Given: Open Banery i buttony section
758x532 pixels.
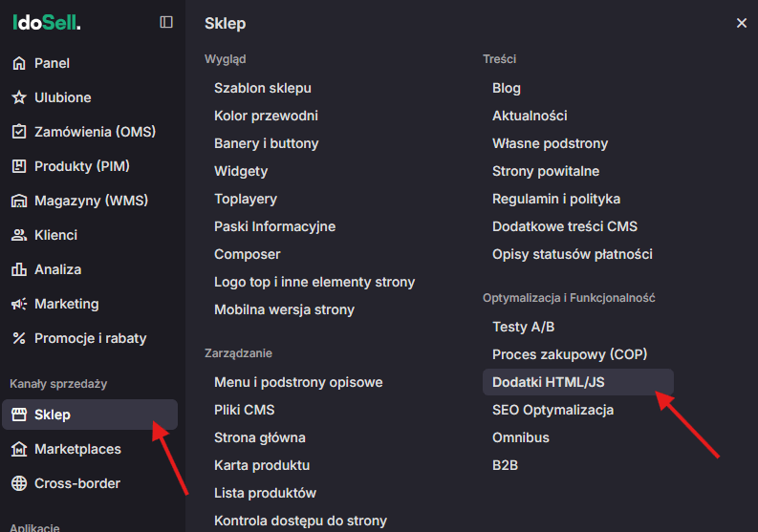Looking at the screenshot, I should click(266, 143).
